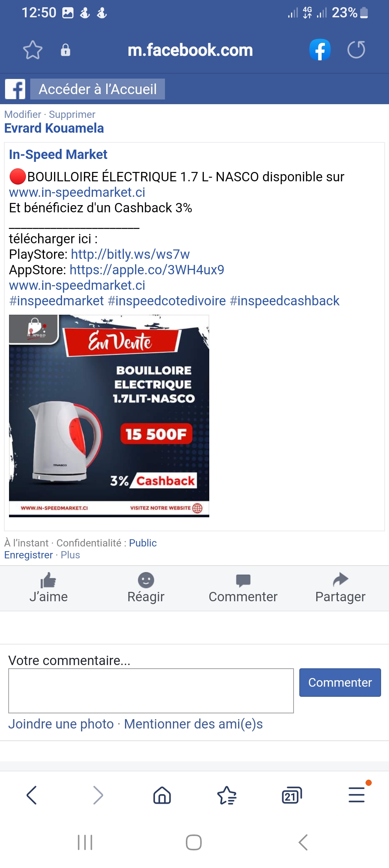This screenshot has height=868, width=389.
Task: Open the browser hamburger menu
Action: [x=357, y=795]
